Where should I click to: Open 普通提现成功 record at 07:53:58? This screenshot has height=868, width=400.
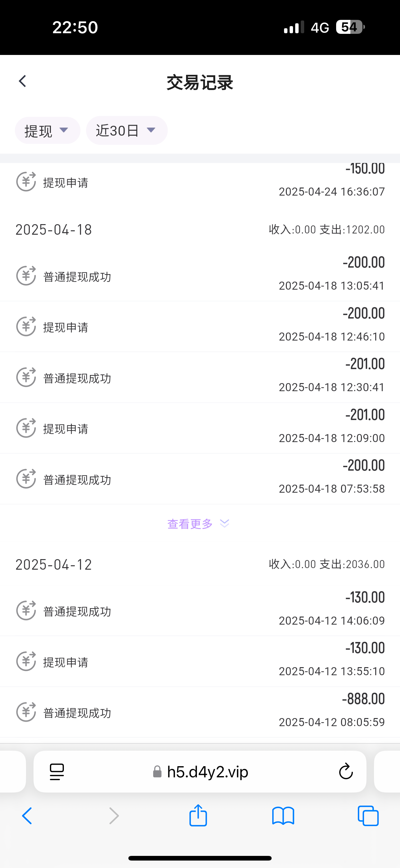click(x=200, y=479)
